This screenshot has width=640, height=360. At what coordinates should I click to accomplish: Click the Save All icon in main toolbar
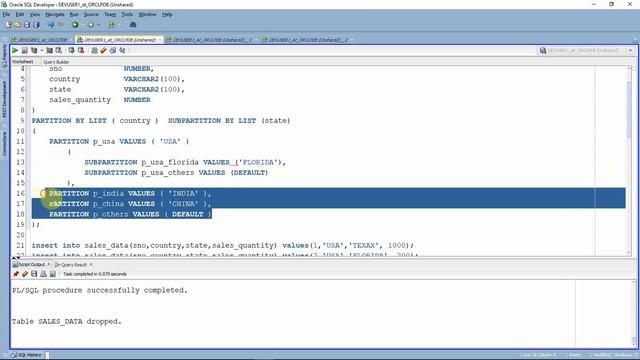click(36, 25)
